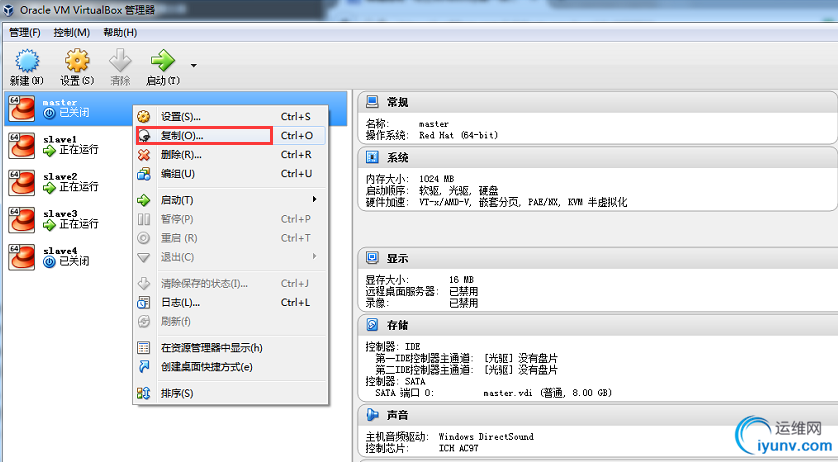Click the New (新建) toolbar icon

[x=27, y=60]
